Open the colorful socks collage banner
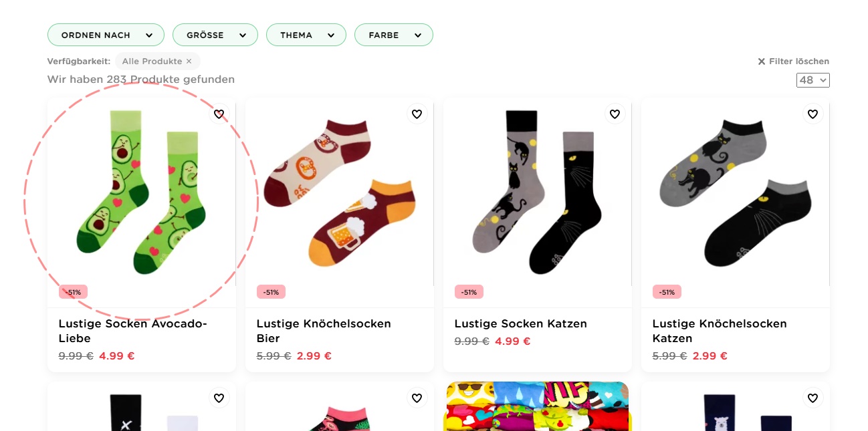868x431 pixels. point(537,406)
